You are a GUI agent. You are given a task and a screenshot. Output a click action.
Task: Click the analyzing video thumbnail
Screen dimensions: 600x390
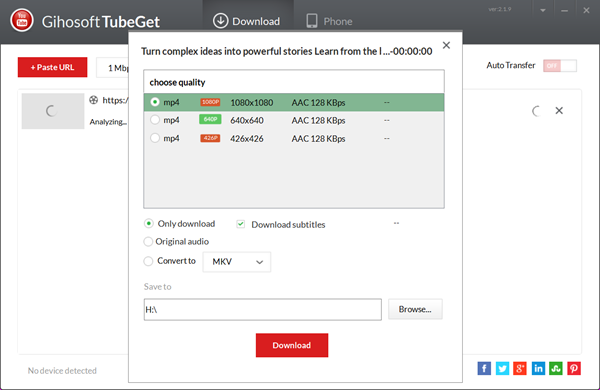point(53,111)
